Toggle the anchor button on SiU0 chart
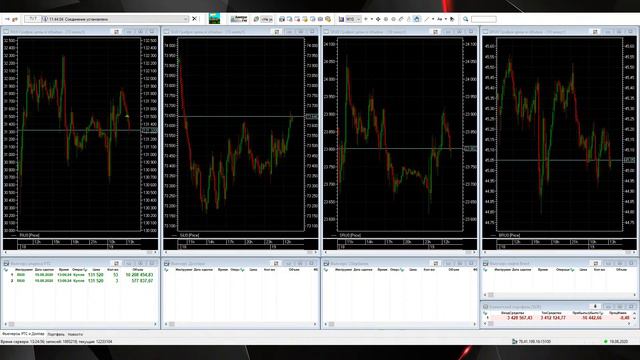Image resolution: width=640 pixels, height=360 pixels. (x=276, y=31)
